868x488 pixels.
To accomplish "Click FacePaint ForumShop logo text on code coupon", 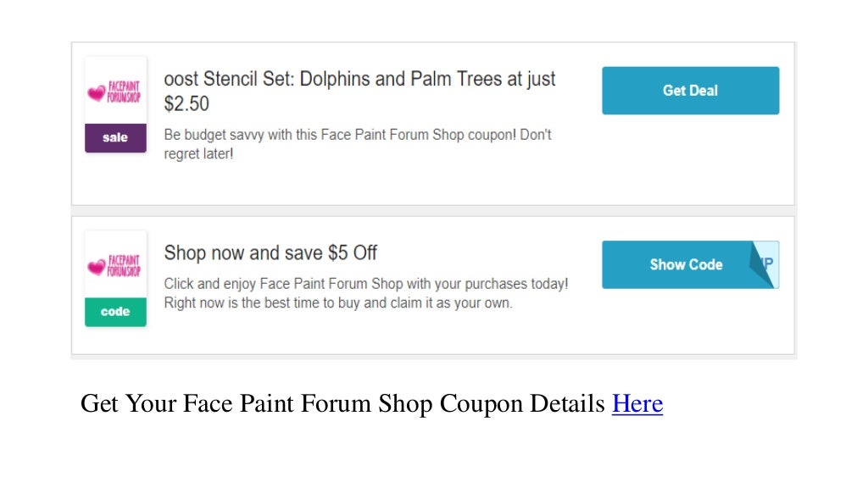I will pos(124,265).
